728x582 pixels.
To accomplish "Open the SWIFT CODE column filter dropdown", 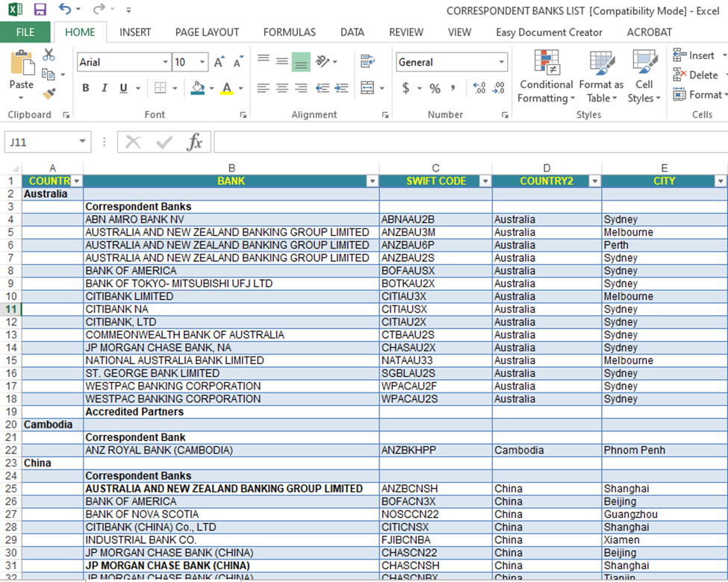I will (x=485, y=181).
